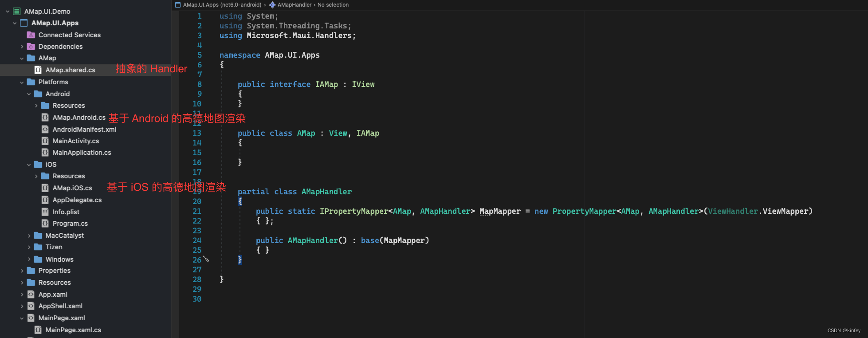Image resolution: width=868 pixels, height=338 pixels.
Task: Collapse the AMap folder
Action: 22,58
